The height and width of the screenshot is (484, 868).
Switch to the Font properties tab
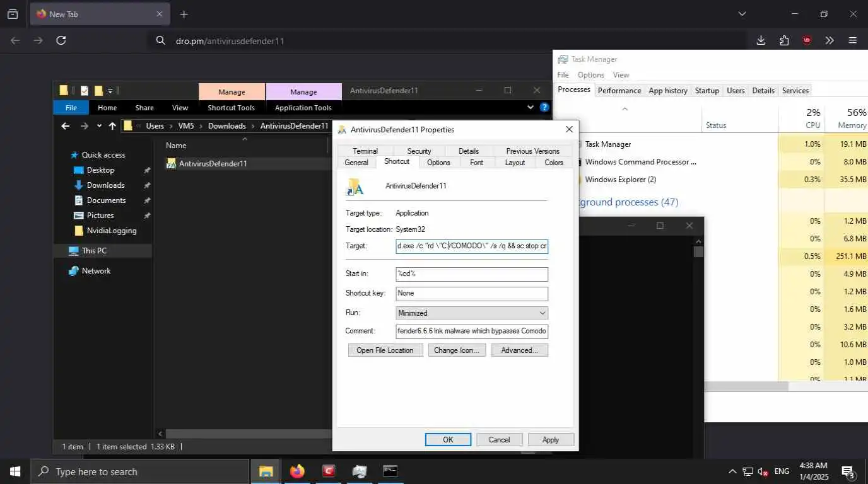[x=477, y=163]
